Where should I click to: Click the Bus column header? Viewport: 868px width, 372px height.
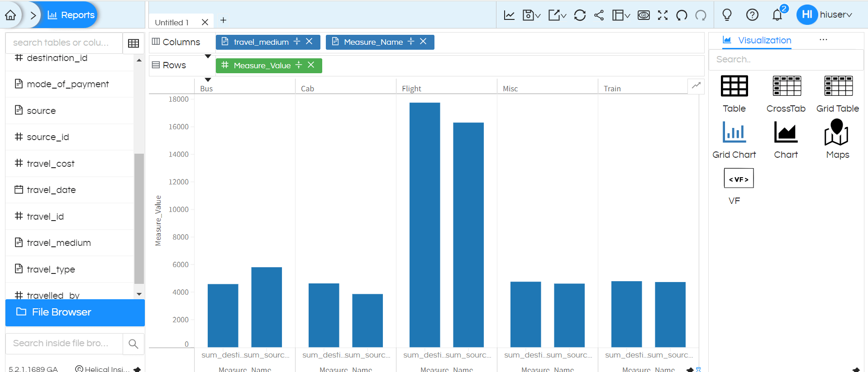coord(206,89)
